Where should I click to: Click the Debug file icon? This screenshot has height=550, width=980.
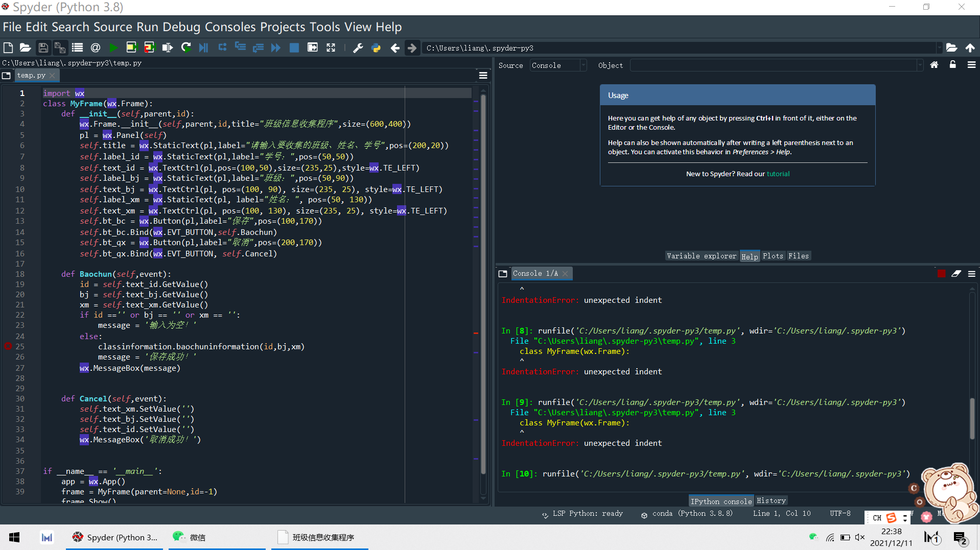pyautogui.click(x=203, y=47)
